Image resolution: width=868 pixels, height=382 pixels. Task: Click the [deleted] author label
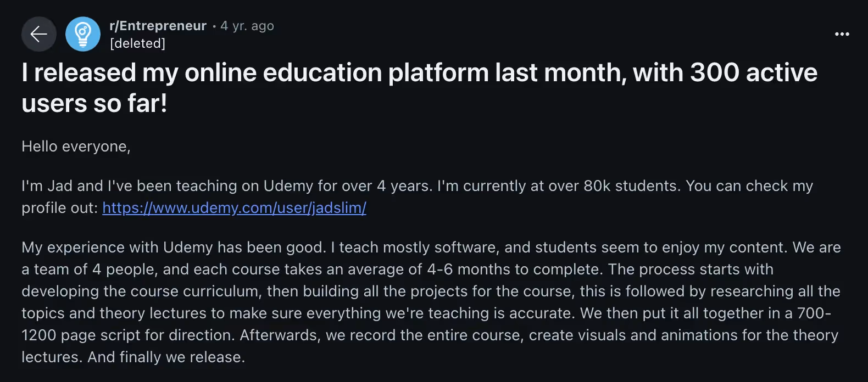pyautogui.click(x=137, y=43)
